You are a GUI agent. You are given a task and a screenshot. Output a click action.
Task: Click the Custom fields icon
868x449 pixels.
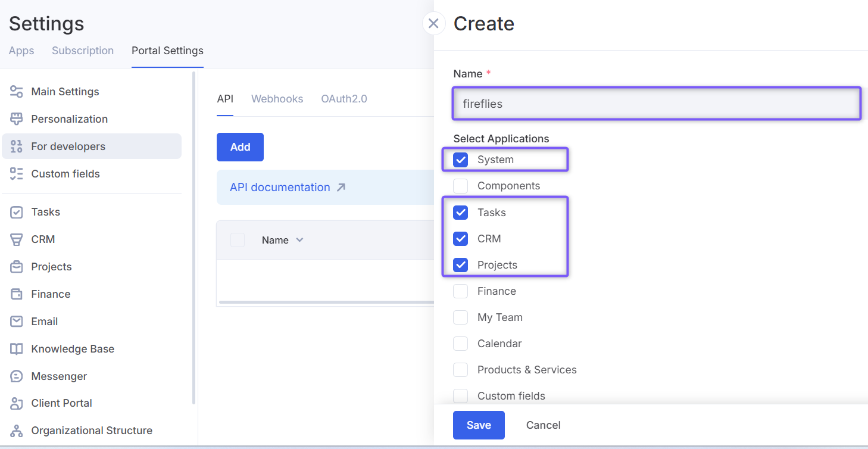click(x=17, y=174)
